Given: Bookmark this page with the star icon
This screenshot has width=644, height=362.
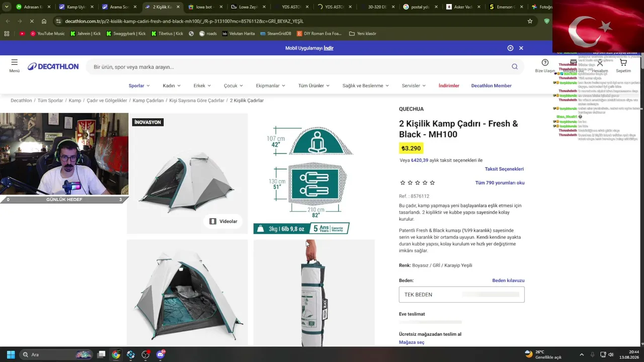Looking at the screenshot, I should click(x=530, y=21).
